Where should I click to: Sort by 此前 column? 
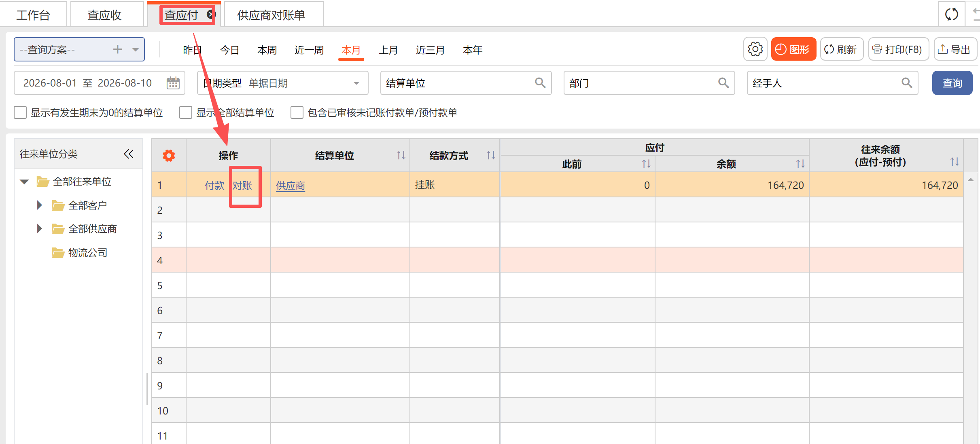coord(646,164)
